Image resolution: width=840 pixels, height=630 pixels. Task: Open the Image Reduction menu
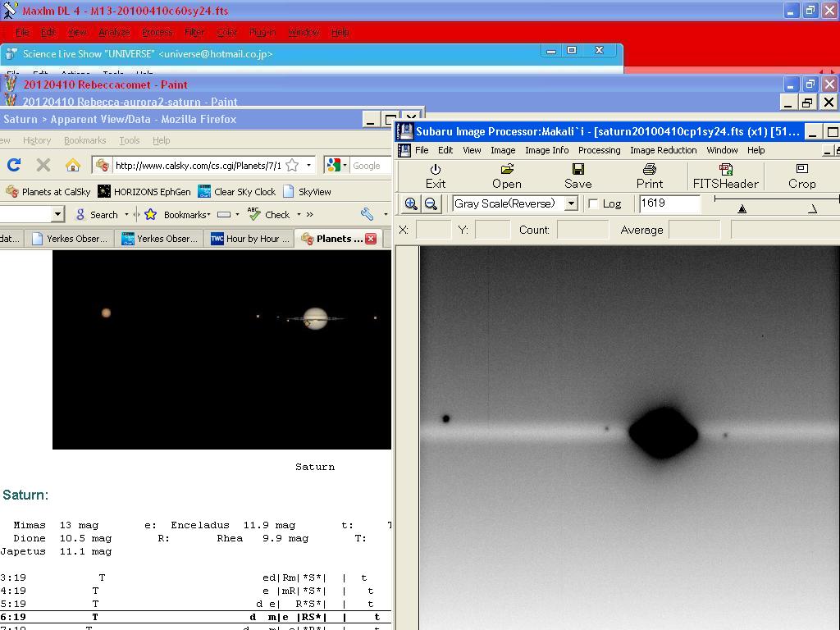[x=663, y=151]
